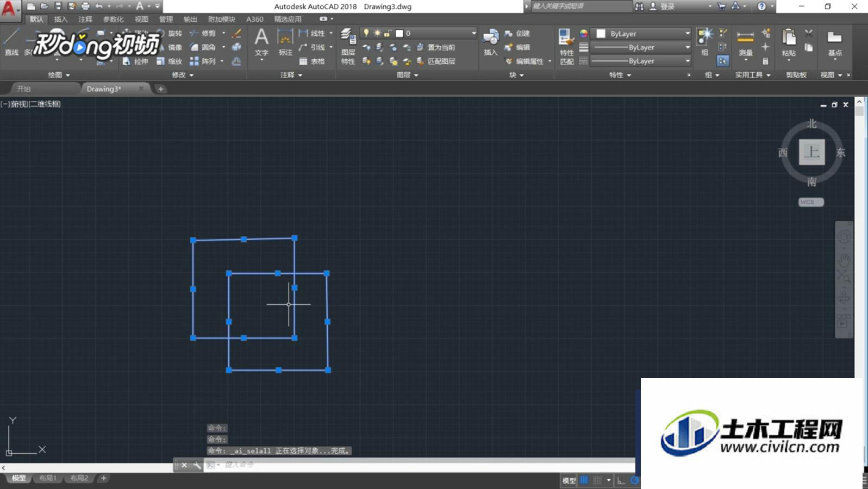Open Layer Properties (图层特性) manager
This screenshot has width=868, height=489.
[348, 47]
